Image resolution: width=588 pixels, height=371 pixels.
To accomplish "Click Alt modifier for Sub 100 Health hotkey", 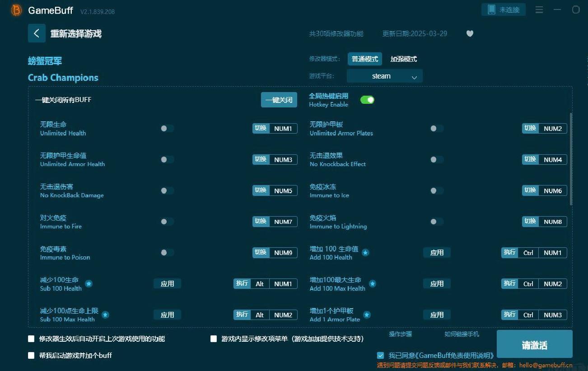I will (x=260, y=284).
